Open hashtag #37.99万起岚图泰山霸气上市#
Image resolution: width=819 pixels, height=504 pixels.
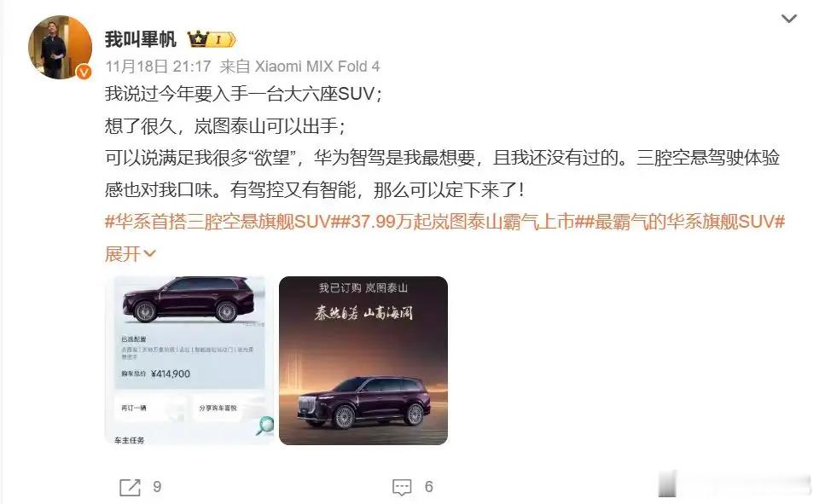click(462, 222)
